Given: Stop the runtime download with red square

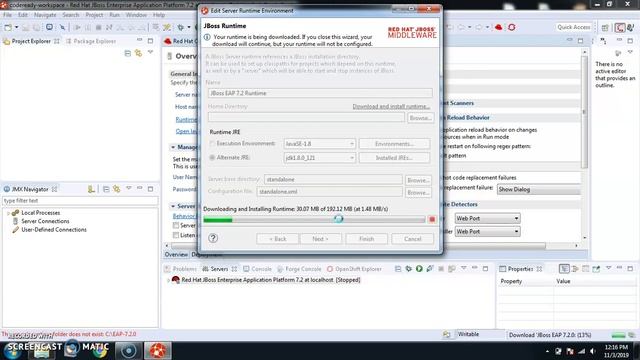Looking at the screenshot, I should tap(432, 220).
